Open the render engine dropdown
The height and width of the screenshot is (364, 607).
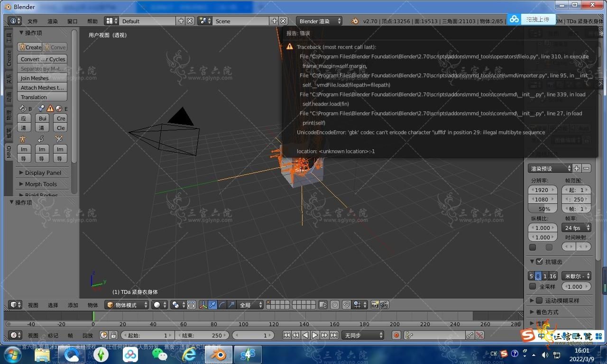319,21
